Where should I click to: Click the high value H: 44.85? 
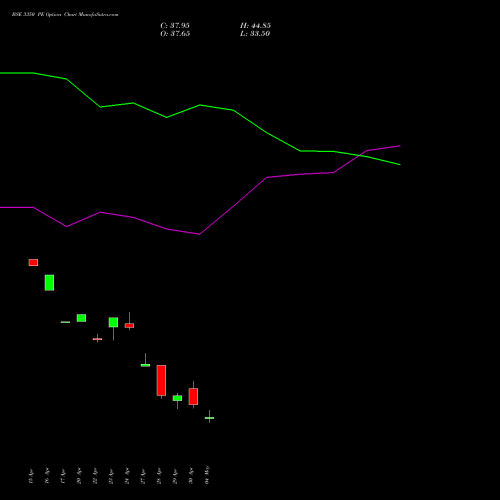[255, 26]
